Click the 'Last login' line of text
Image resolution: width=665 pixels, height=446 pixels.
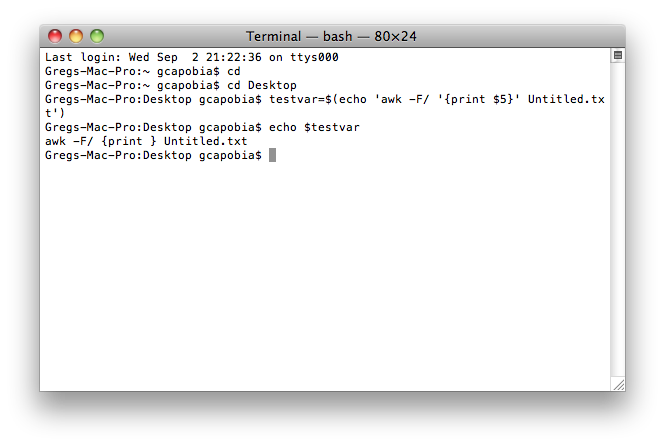(x=192, y=57)
